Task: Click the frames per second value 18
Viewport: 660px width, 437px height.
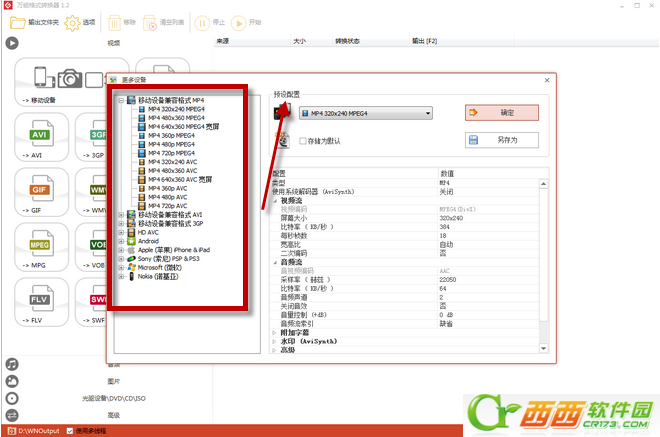Action: [442, 236]
